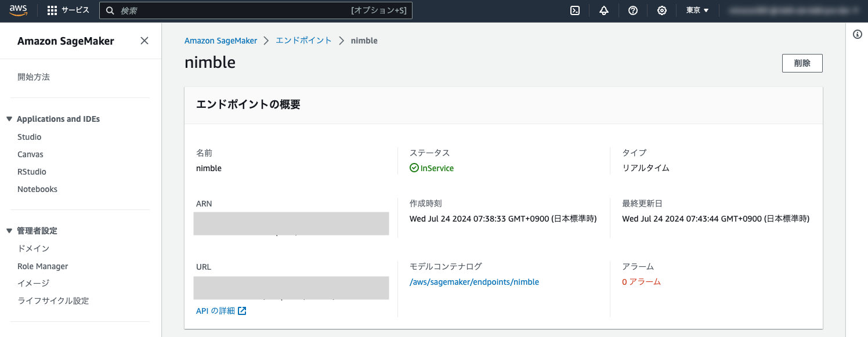Open the info panel icon on the right

coord(858,34)
